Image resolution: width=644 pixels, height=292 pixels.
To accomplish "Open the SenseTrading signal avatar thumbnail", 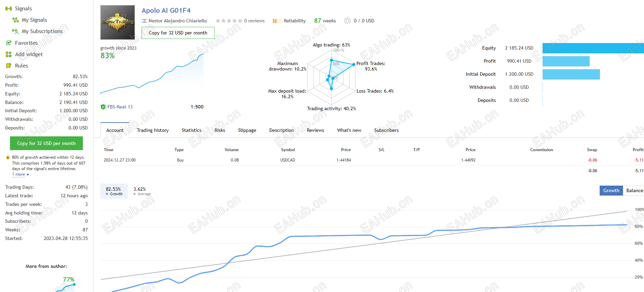I will point(118,22).
